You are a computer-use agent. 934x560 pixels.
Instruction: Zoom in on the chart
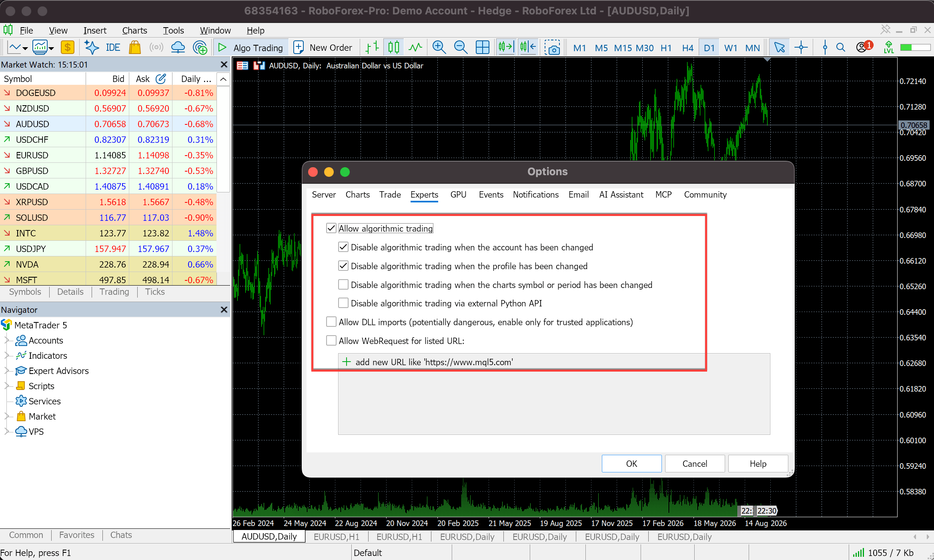click(439, 48)
